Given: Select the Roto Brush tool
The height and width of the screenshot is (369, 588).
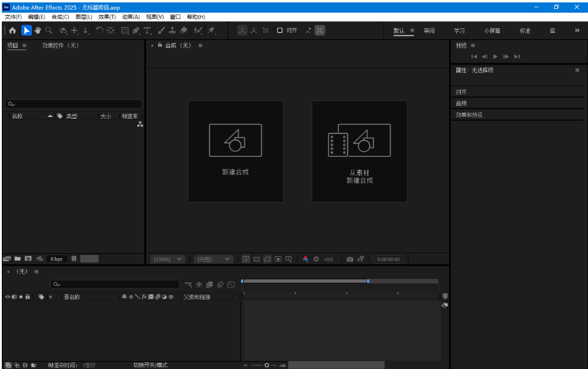Looking at the screenshot, I should (197, 31).
